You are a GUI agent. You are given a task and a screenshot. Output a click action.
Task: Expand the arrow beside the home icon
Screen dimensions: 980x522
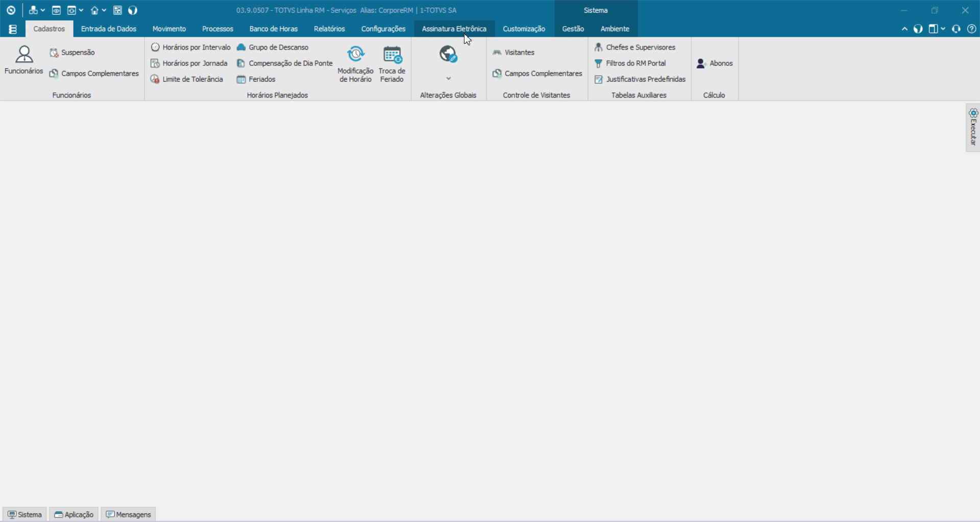click(104, 10)
